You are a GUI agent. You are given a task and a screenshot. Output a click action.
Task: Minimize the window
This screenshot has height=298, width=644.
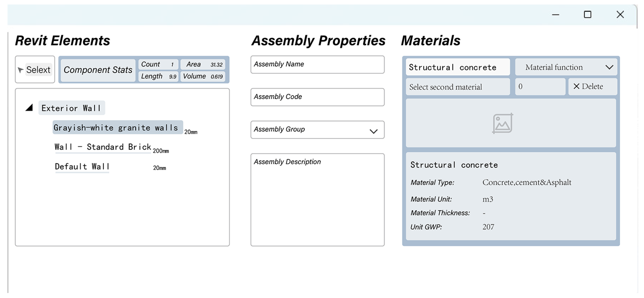[x=555, y=15]
